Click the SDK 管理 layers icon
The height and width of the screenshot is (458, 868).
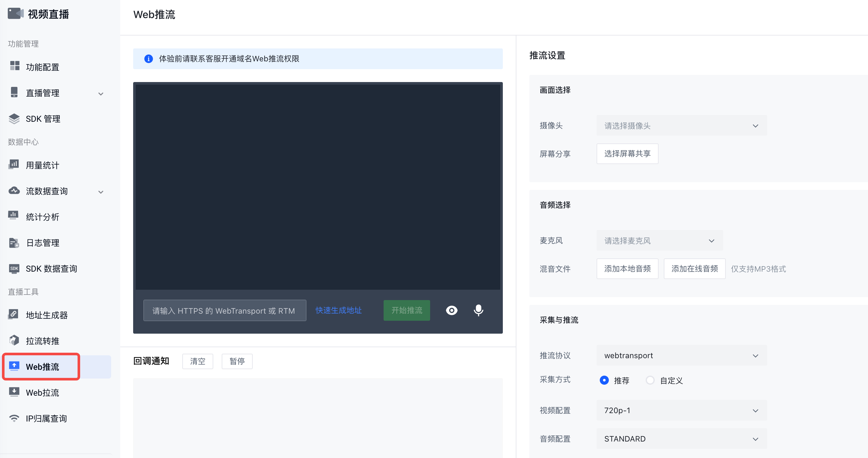14,119
